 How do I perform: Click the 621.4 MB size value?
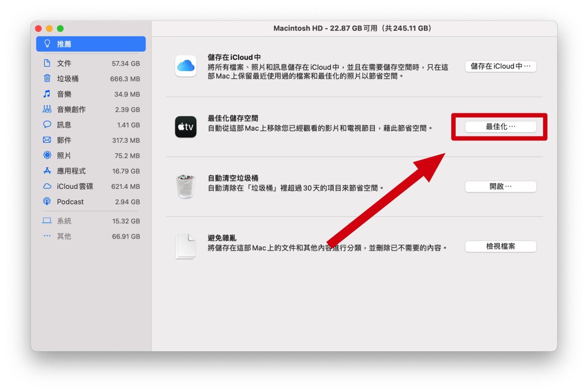pyautogui.click(x=125, y=186)
